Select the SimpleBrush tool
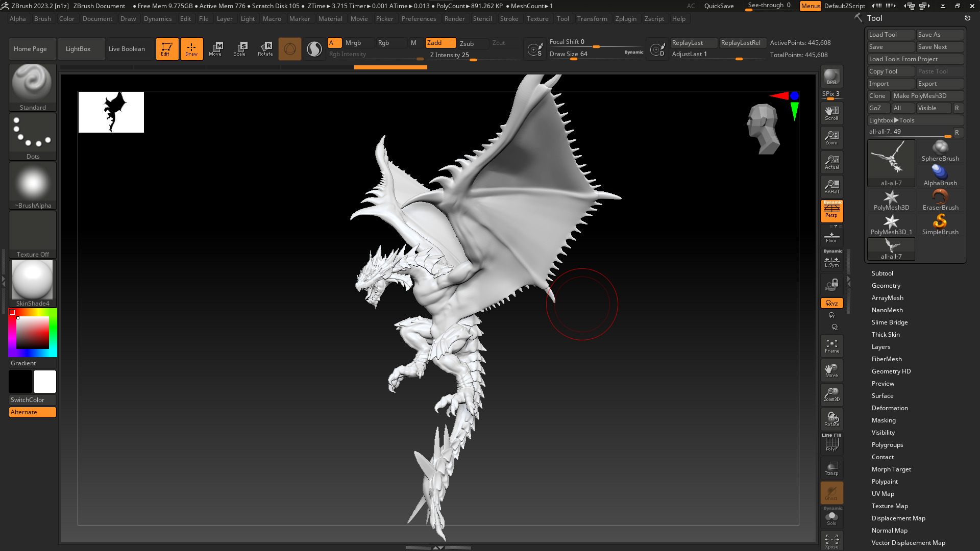This screenshot has height=551, width=980. click(940, 224)
